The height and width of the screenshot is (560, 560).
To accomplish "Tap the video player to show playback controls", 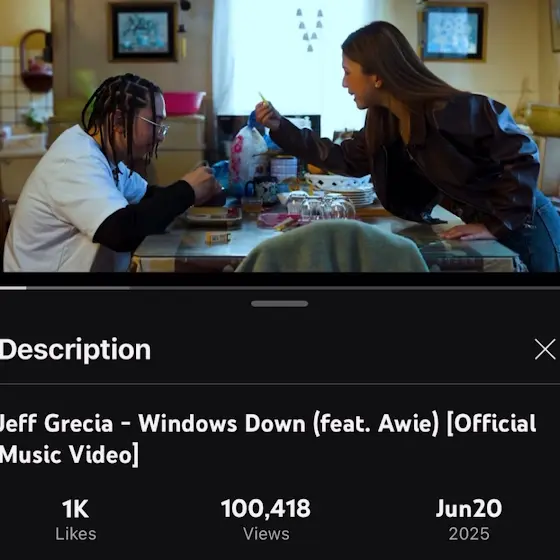I will [280, 136].
